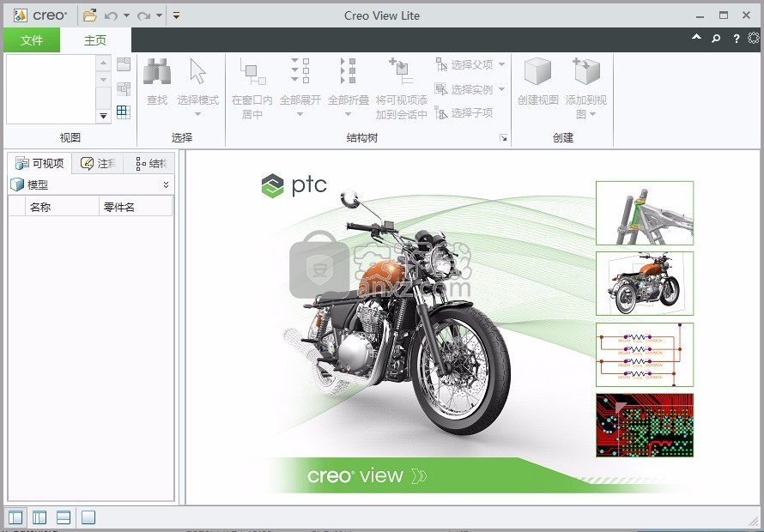The height and width of the screenshot is (532, 764).
Task: Collapse the 模型 section chevron
Action: point(167,184)
